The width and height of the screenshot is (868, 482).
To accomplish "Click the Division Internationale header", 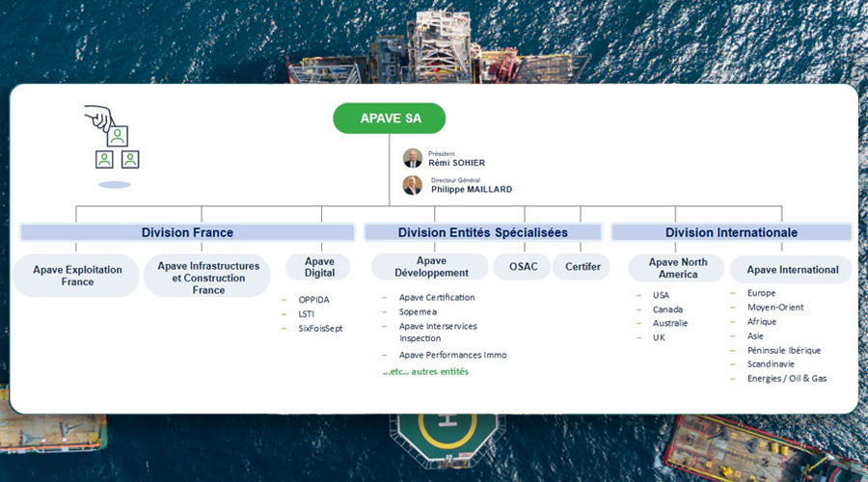I will (x=731, y=232).
